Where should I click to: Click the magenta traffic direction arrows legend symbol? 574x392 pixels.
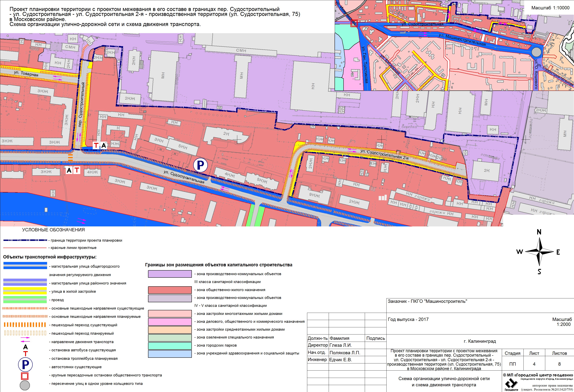(x=25, y=339)
